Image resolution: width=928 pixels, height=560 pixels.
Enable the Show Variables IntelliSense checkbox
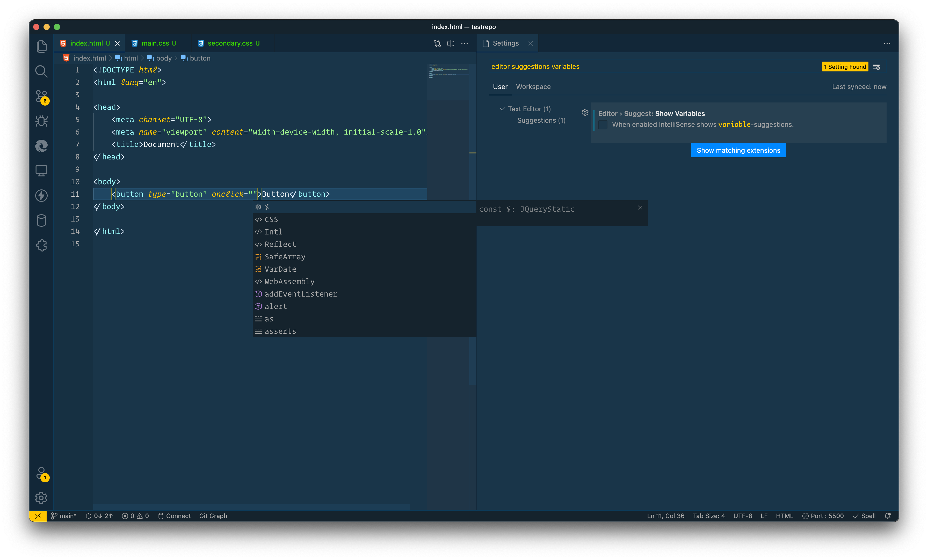603,124
